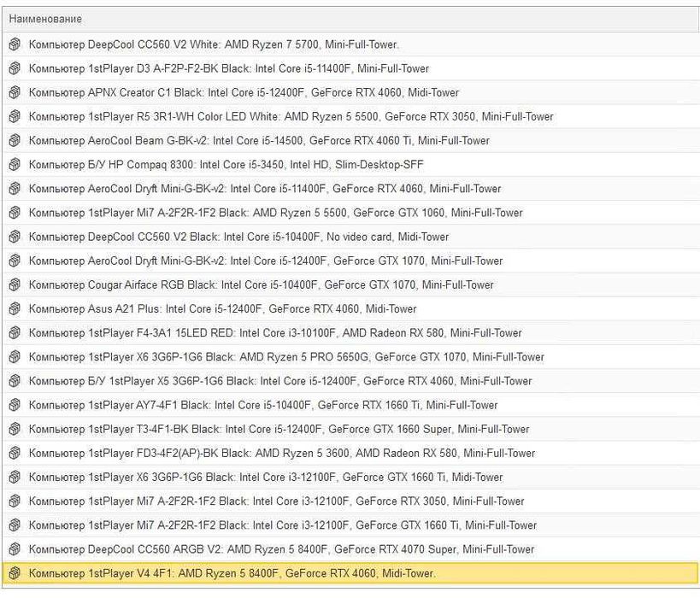The image size is (700, 598).
Task: Select '1stPlayer T3-4F1-BK Black' row text
Action: coord(279,430)
